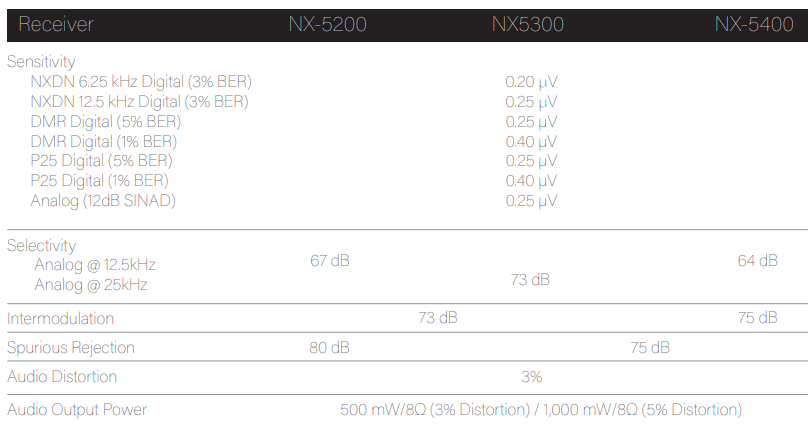Click the Audio Output Power label
The image size is (808, 426).
[x=77, y=410]
